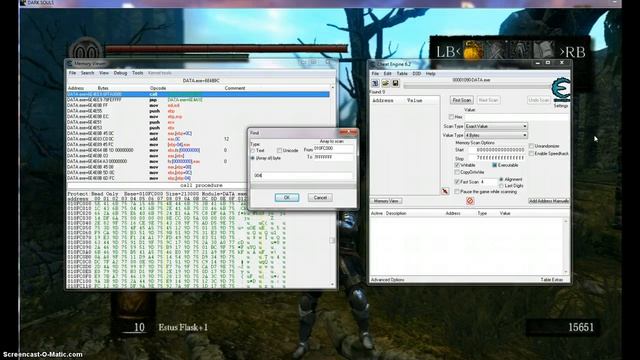Click the Start address field
This screenshot has width=640, height=360.
pyautogui.click(x=496, y=150)
